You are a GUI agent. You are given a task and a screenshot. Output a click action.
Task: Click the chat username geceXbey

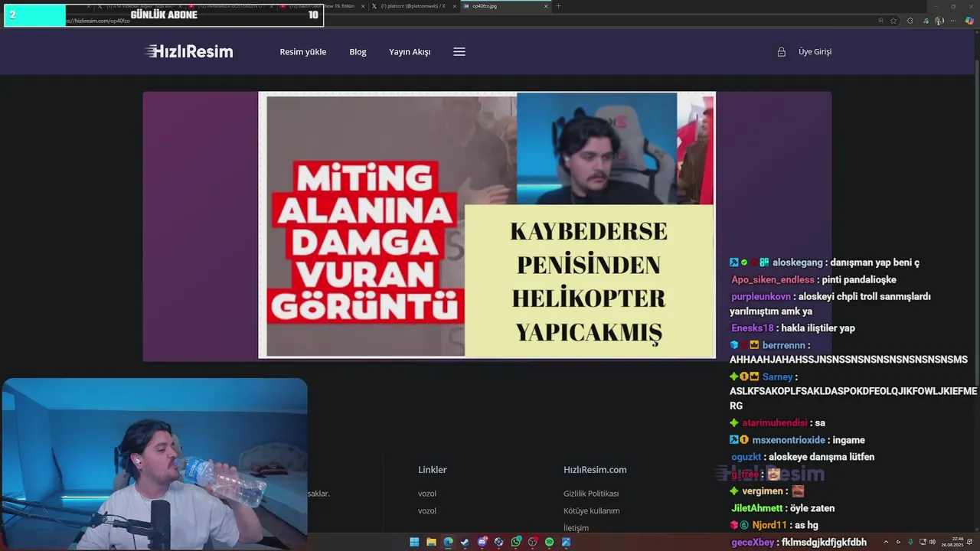click(x=753, y=543)
